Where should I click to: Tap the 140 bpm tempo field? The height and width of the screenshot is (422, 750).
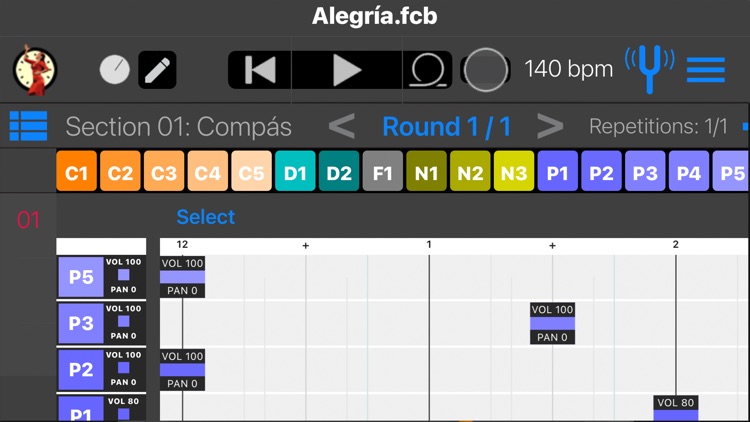pyautogui.click(x=568, y=70)
